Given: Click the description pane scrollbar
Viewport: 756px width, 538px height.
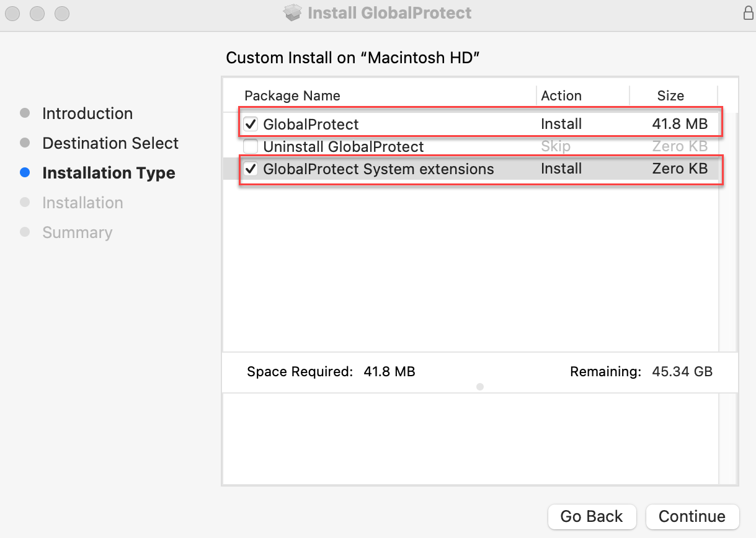Looking at the screenshot, I should click(728, 438).
